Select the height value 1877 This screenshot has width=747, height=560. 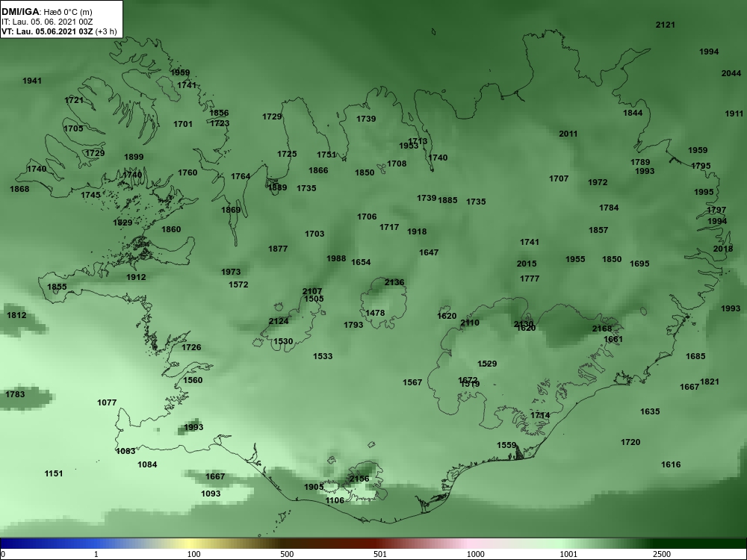(278, 249)
